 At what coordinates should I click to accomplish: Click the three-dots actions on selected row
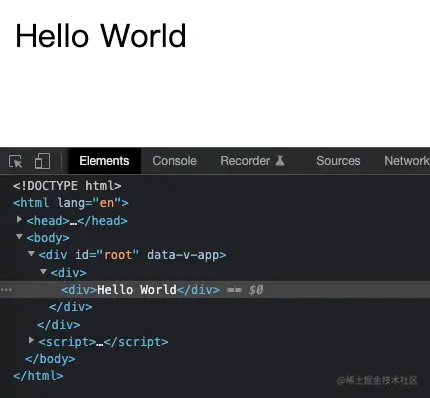pyautogui.click(x=6, y=290)
